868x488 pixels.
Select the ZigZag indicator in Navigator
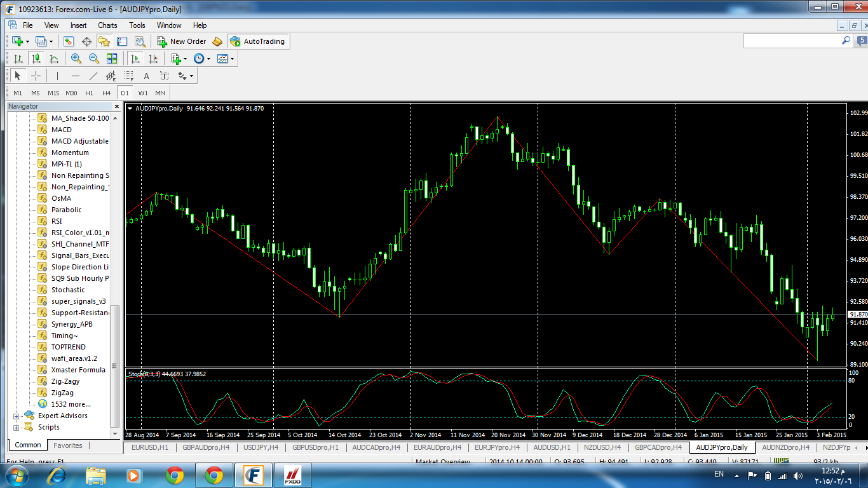[x=62, y=393]
